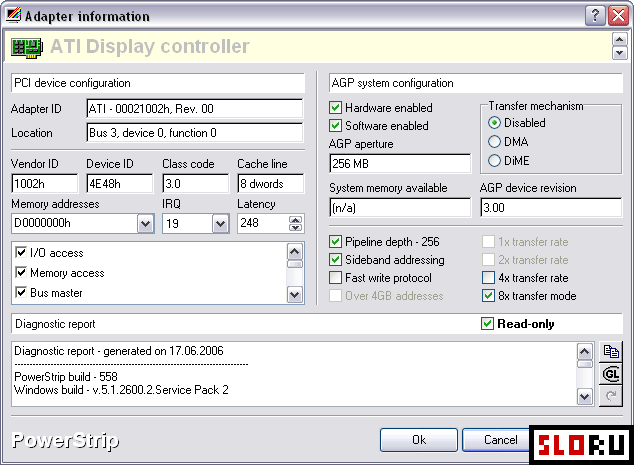Image resolution: width=634 pixels, height=465 pixels.
Task: Switch to the next adapter with the header down arrow
Action: tap(620, 53)
